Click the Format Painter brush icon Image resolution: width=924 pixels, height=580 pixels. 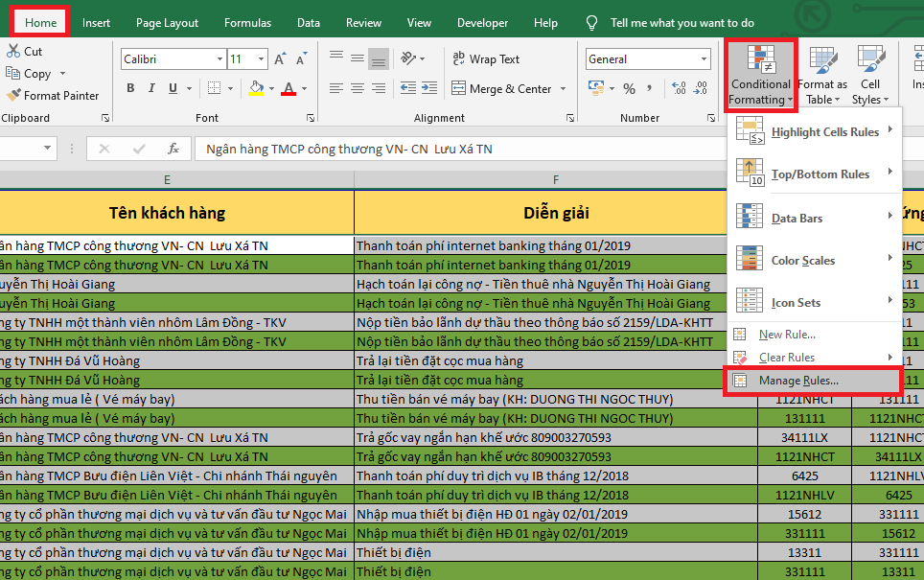pyautogui.click(x=13, y=96)
